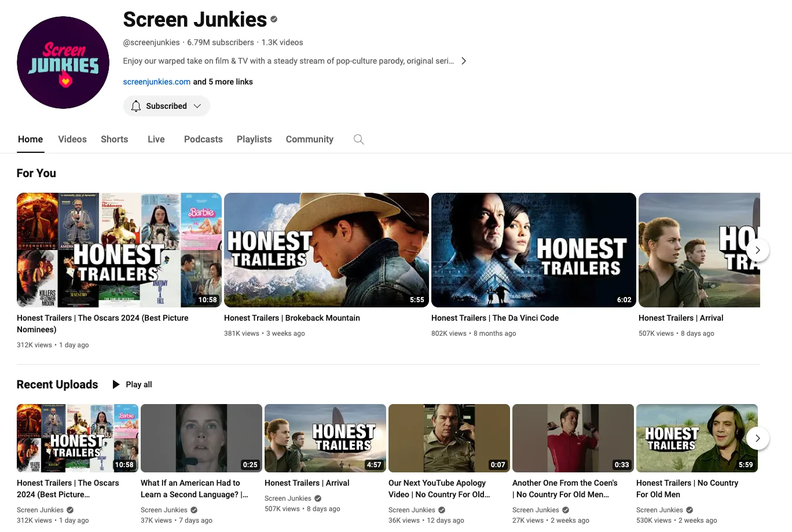Click the next arrow in For You row
This screenshot has width=792, height=532.
tap(757, 250)
